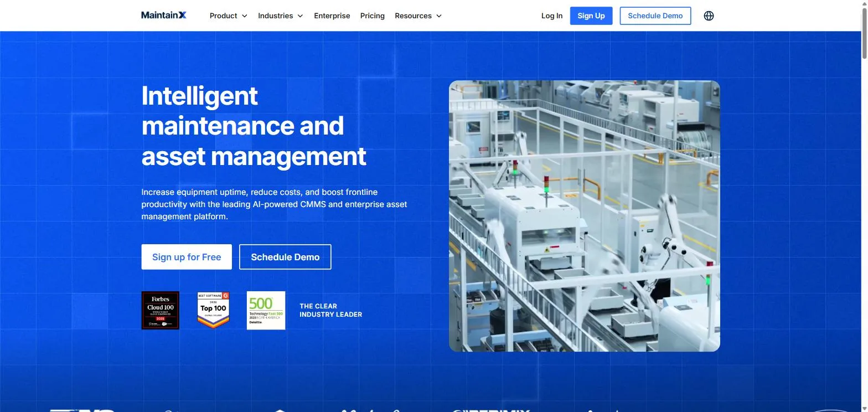868x412 pixels.
Task: Click the scrollbar up arrow
Action: point(864,3)
